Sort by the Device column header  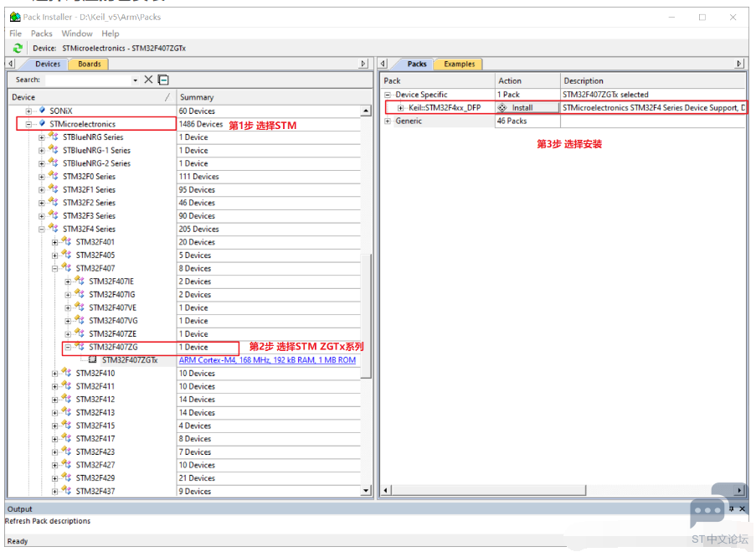(x=92, y=97)
